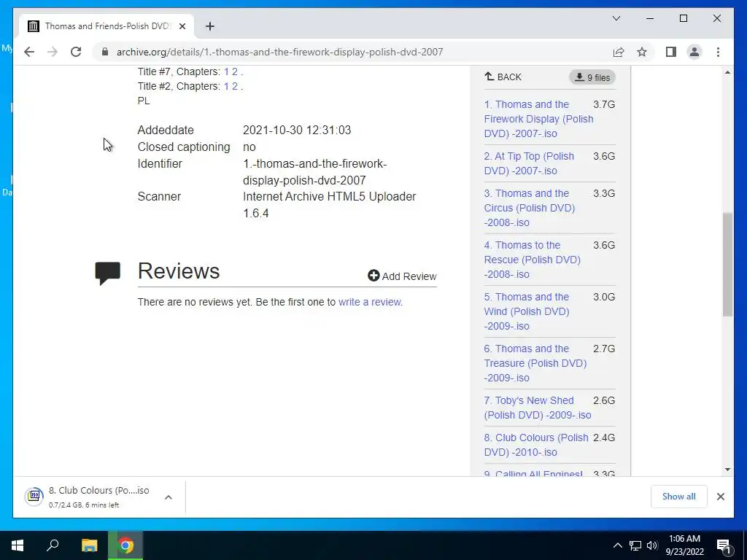747x560 pixels.
Task: Click BACK in the download options panel
Action: [503, 77]
